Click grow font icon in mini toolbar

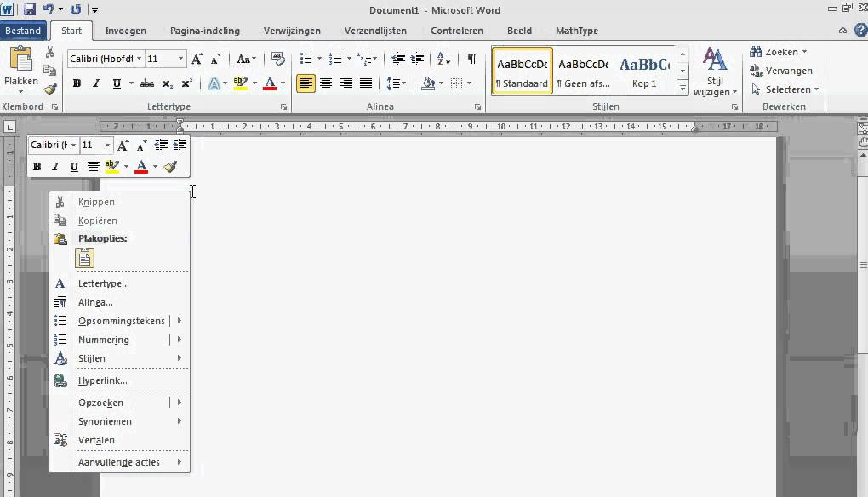pos(123,146)
